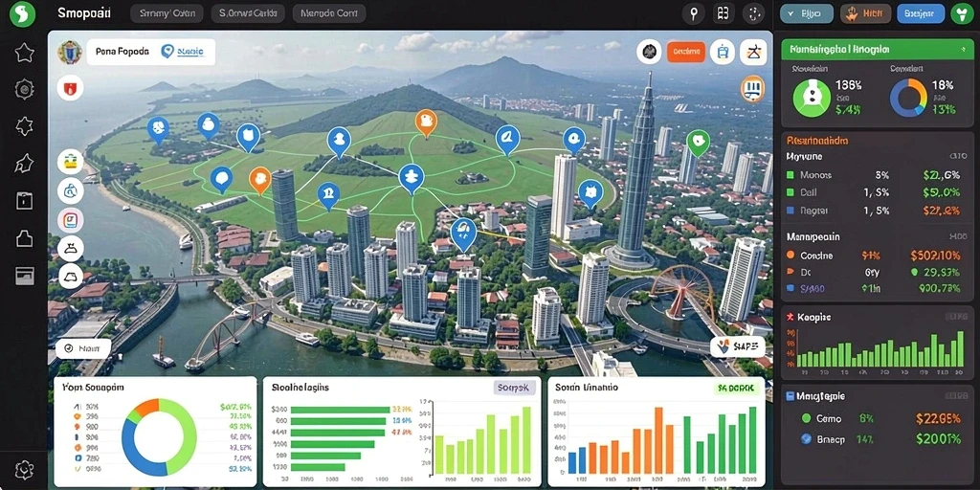
Task: Expand the green panel header arrow
Action: pos(961,49)
